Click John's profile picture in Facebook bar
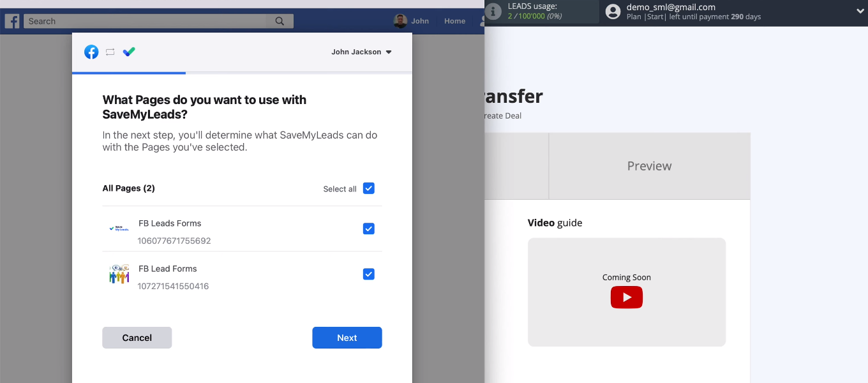 (400, 21)
